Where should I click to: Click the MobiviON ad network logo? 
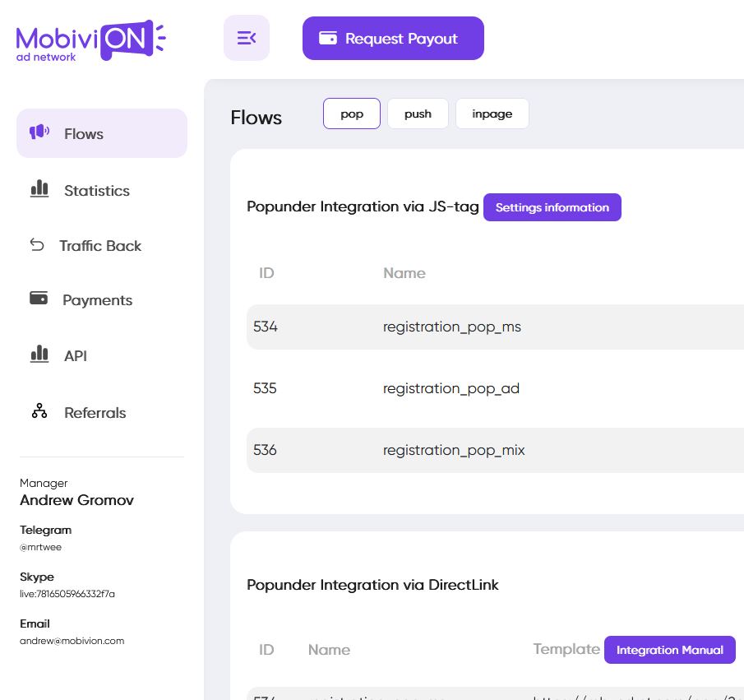90,40
